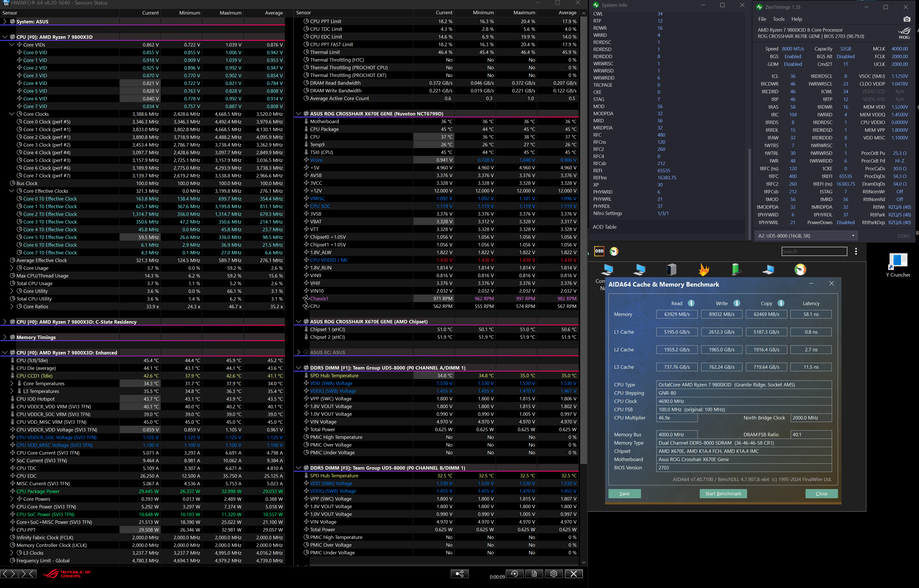Click the flame stability test icon
The image size is (919, 588).
[703, 269]
